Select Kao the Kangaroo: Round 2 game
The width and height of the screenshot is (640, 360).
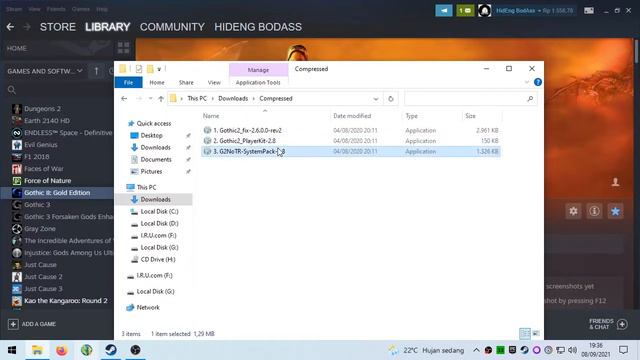pyautogui.click(x=65, y=301)
